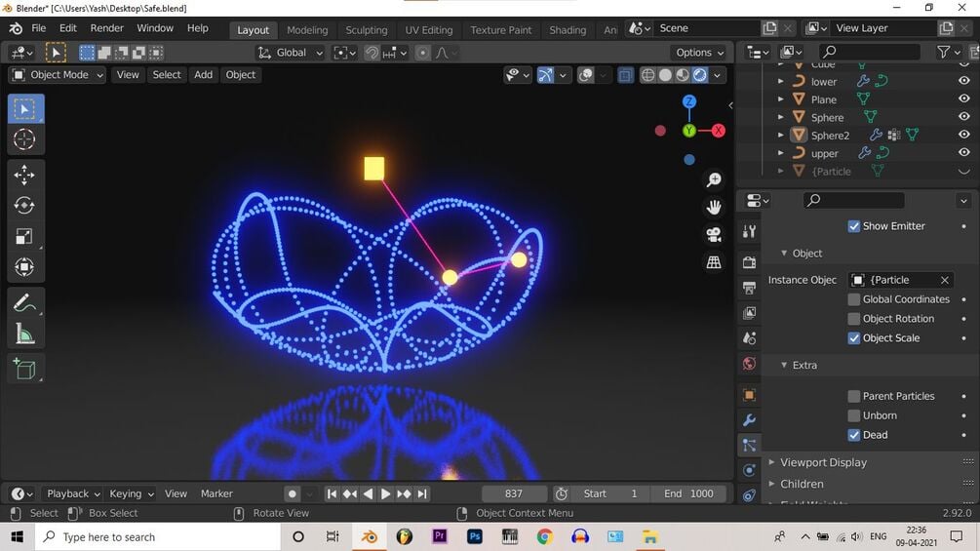Enable Unborn checkbox
The width and height of the screenshot is (980, 551).
tap(854, 415)
